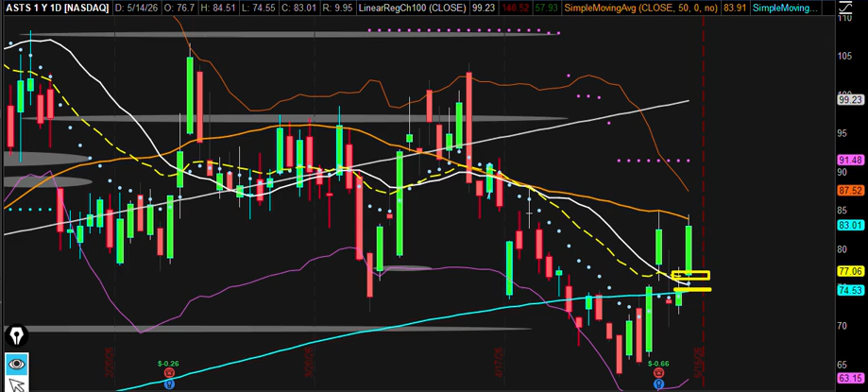Click the 99.23 regression channel price label
This screenshot has width=868, height=392.
(850, 100)
